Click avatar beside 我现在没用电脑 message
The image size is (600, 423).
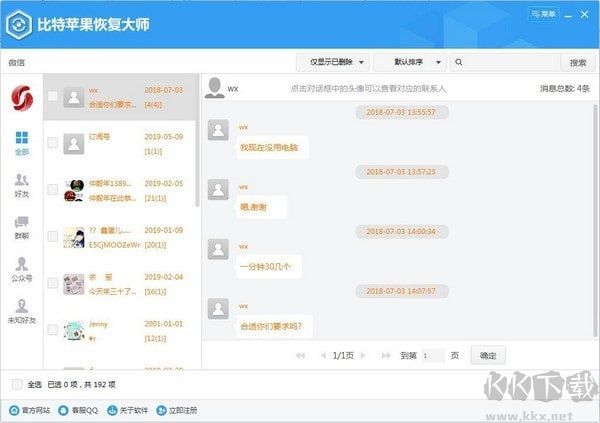tap(218, 130)
